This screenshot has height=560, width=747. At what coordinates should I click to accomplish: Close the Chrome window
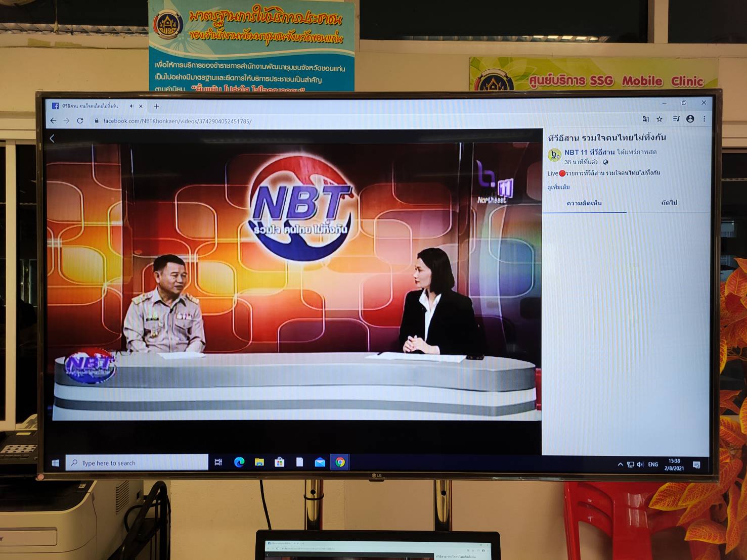pyautogui.click(x=704, y=103)
